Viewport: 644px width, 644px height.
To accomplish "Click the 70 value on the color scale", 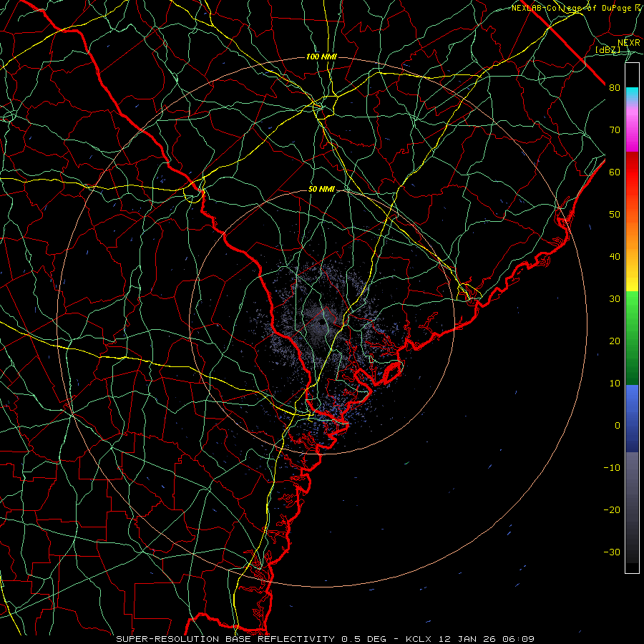I will tap(615, 130).
